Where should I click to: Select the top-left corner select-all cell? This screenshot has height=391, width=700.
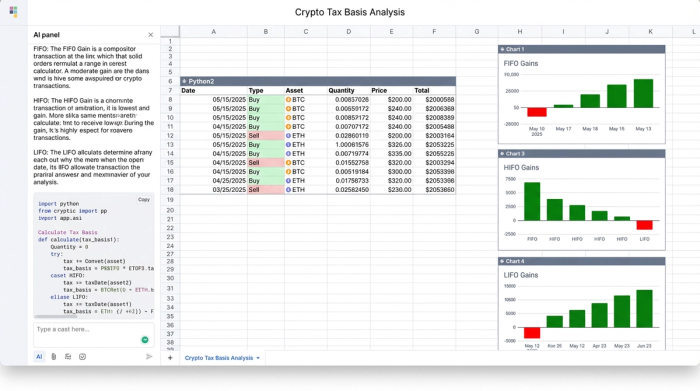(170, 31)
